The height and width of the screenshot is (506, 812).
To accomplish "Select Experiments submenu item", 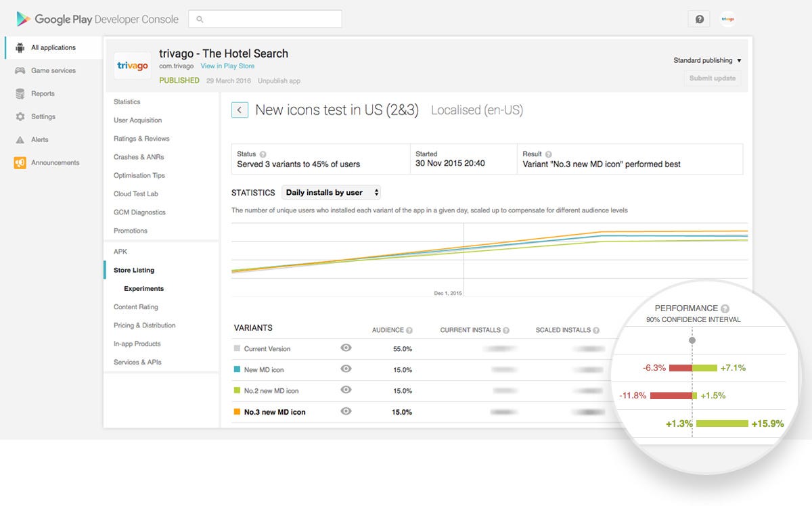I will [143, 288].
